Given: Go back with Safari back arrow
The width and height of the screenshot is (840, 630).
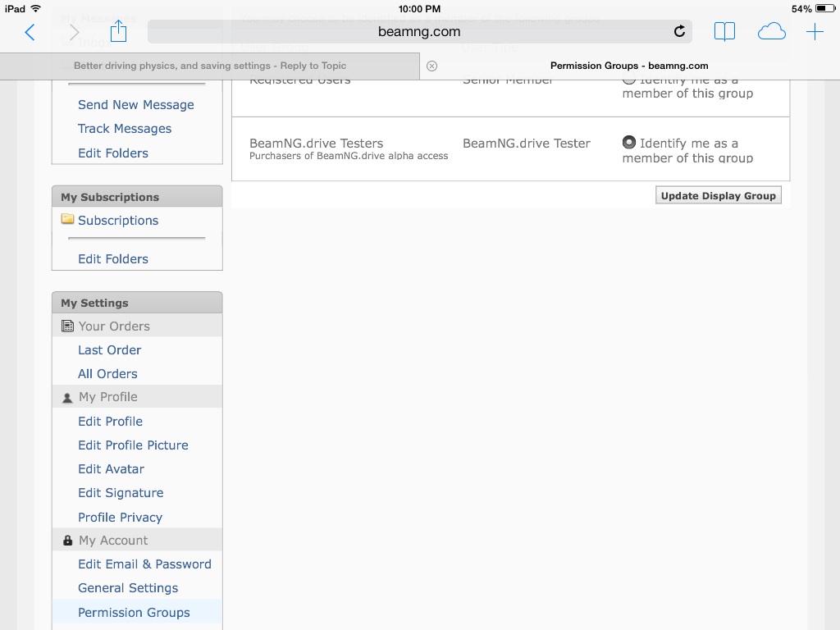Looking at the screenshot, I should point(30,32).
